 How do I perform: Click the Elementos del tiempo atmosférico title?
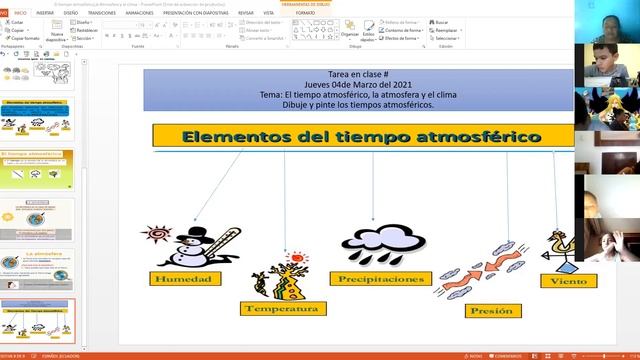click(x=362, y=136)
